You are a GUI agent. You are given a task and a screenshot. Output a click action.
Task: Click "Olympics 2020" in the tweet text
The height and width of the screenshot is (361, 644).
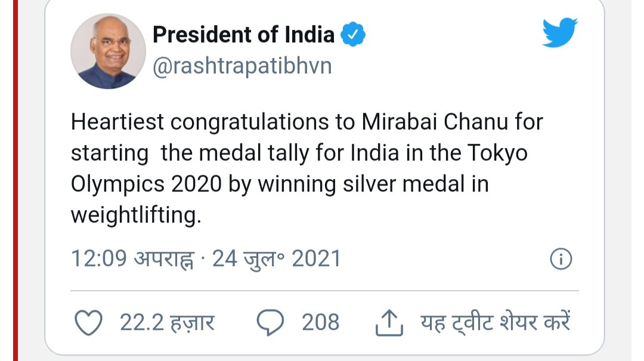[145, 184]
